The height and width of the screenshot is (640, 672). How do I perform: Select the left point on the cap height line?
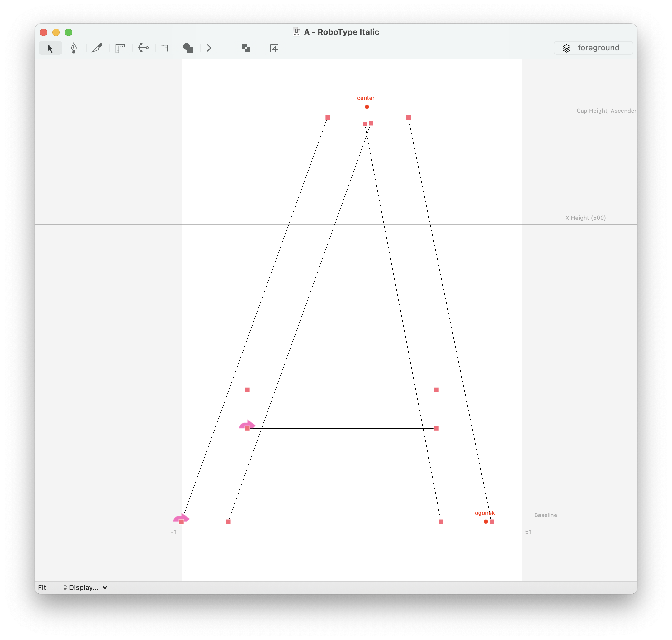coord(328,117)
